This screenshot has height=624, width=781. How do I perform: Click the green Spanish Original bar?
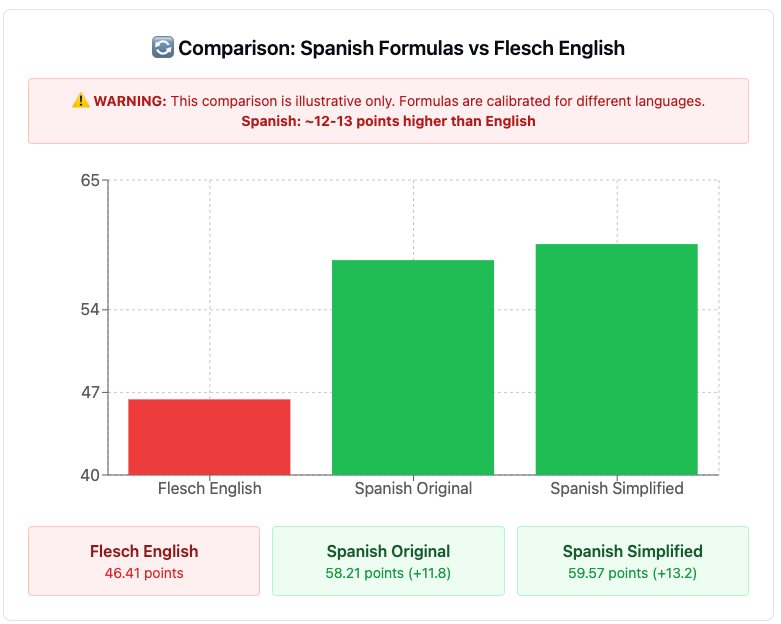point(413,367)
